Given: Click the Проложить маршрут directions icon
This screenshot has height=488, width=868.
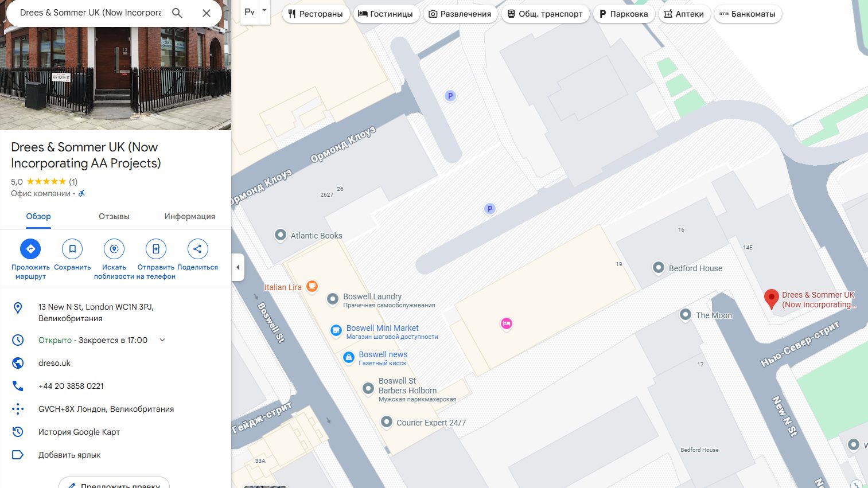Looking at the screenshot, I should (30, 249).
